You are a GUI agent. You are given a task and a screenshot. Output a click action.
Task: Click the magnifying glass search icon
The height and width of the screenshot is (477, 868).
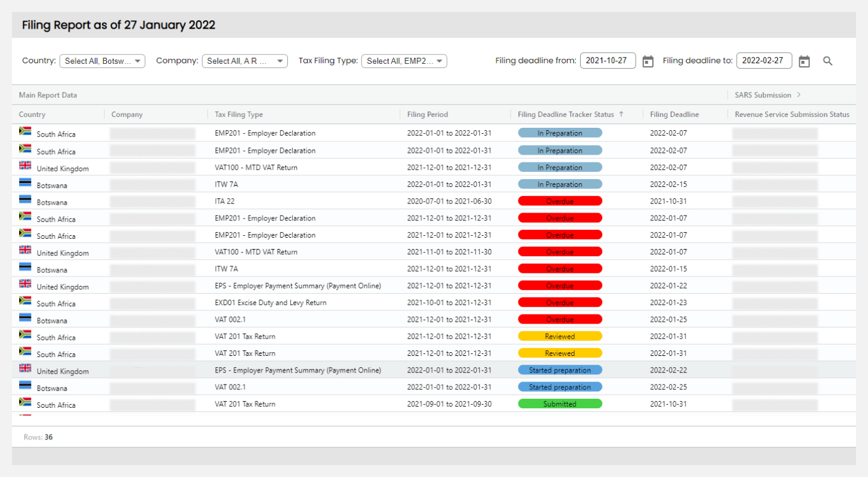pyautogui.click(x=828, y=61)
